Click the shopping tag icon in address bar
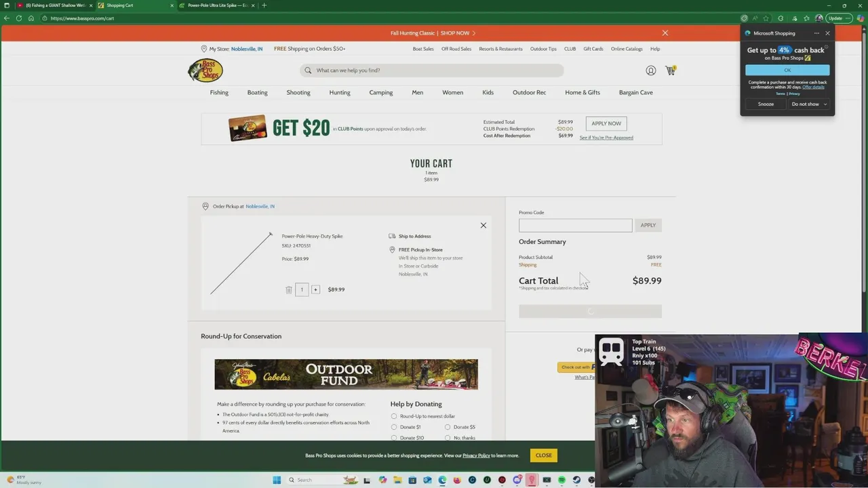Screen dimensions: 868x488 click(744, 18)
